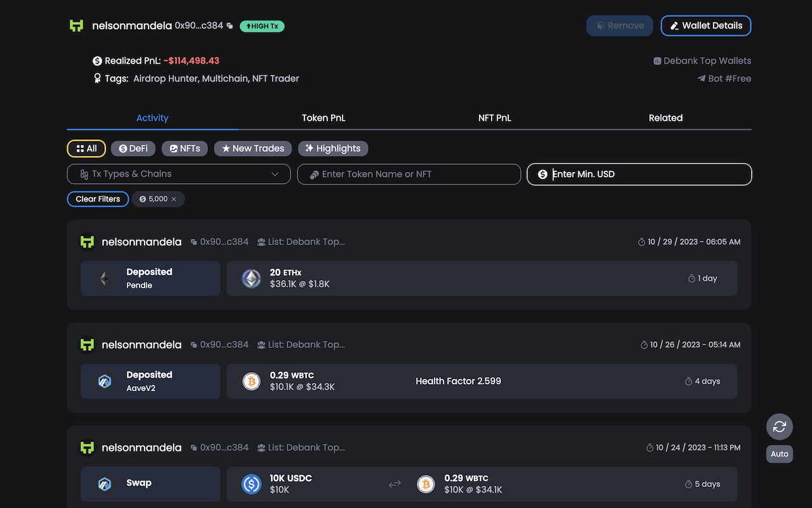Screen dimensions: 812x508
Task: Toggle the Highlights filter chip
Action: coord(333,149)
